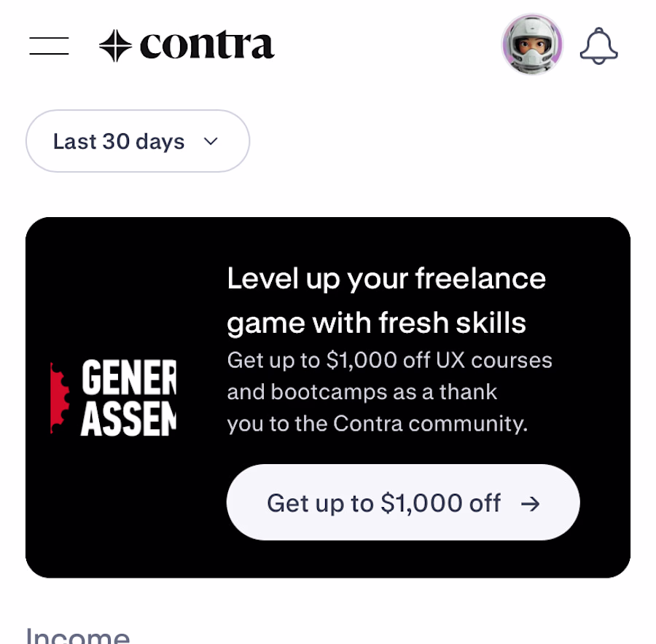Click the Contra four-point star logo icon
Viewport: 656px width, 644px height.
[115, 45]
